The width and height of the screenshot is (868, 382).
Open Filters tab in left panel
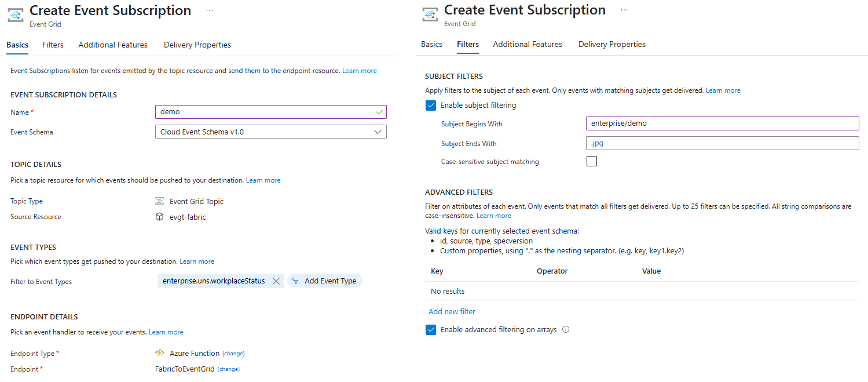[x=53, y=45]
